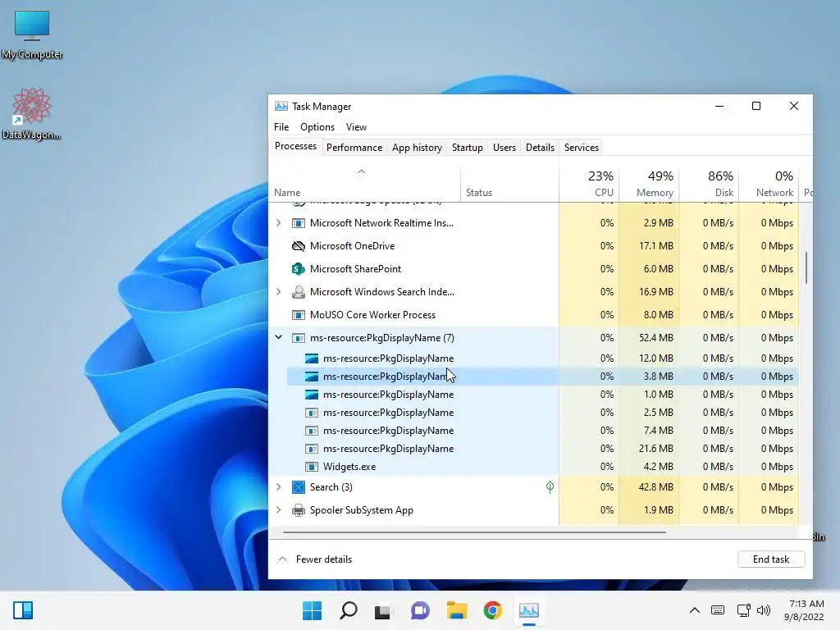Open the My Computer desktop icon
Image resolution: width=840 pixels, height=630 pixels.
[x=32, y=34]
